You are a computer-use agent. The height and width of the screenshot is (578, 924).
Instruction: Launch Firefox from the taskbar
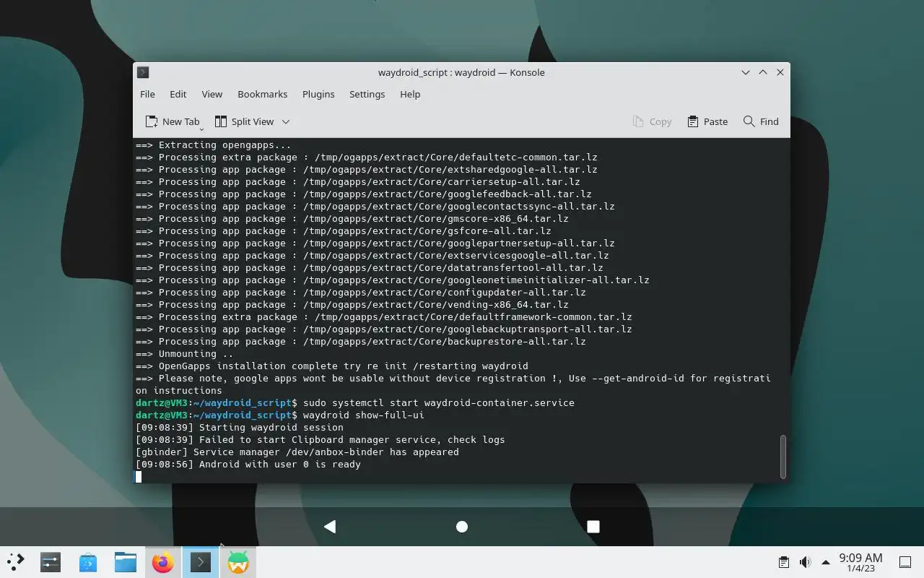163,561
